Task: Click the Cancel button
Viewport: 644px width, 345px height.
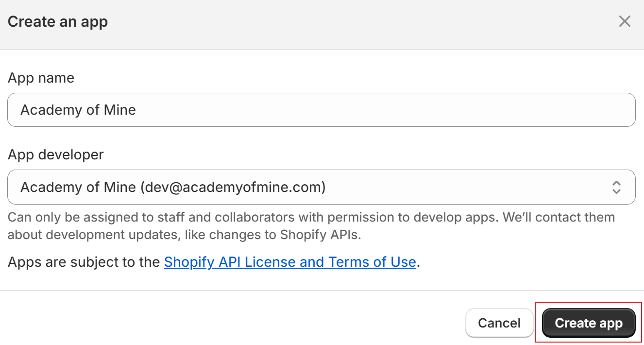Action: coord(499,323)
